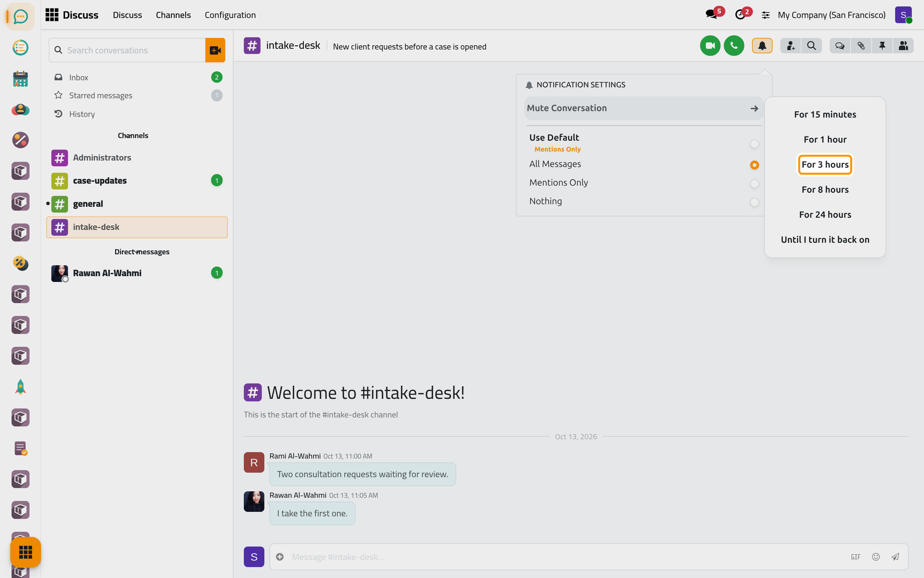Open the Channels menu

(173, 15)
